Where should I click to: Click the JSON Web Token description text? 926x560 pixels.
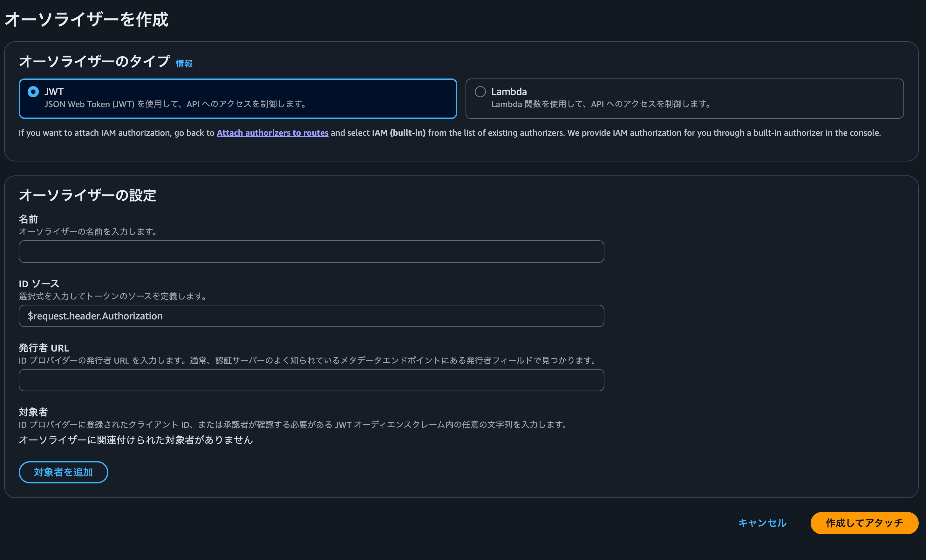click(x=175, y=104)
